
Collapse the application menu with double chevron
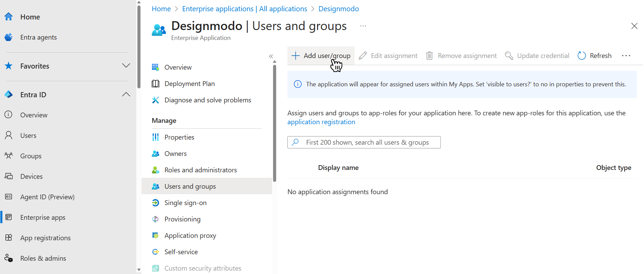[x=271, y=56]
